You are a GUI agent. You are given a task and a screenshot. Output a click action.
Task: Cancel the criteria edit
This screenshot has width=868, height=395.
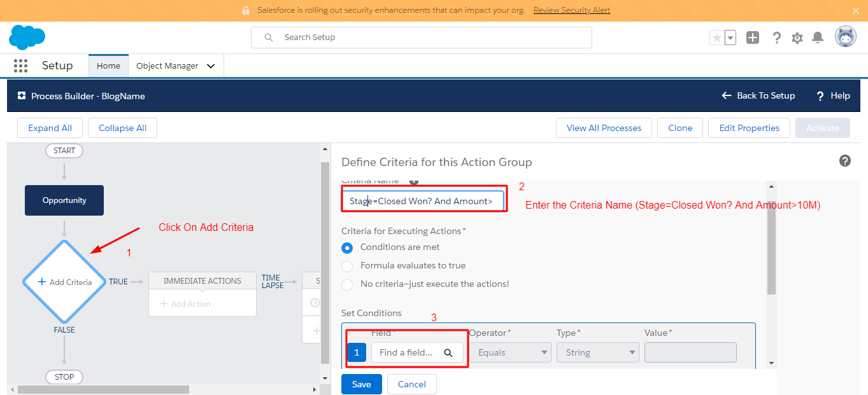click(411, 384)
